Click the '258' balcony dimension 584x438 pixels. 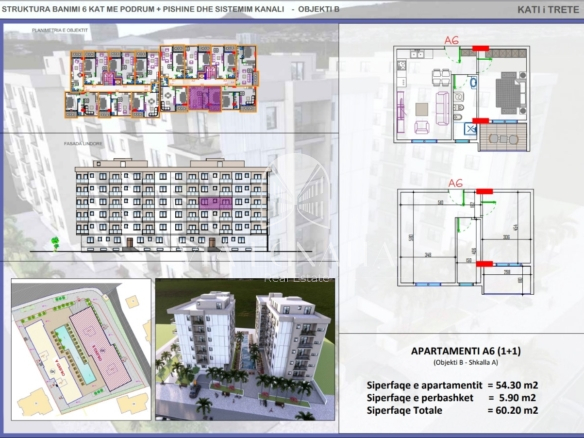(x=507, y=272)
